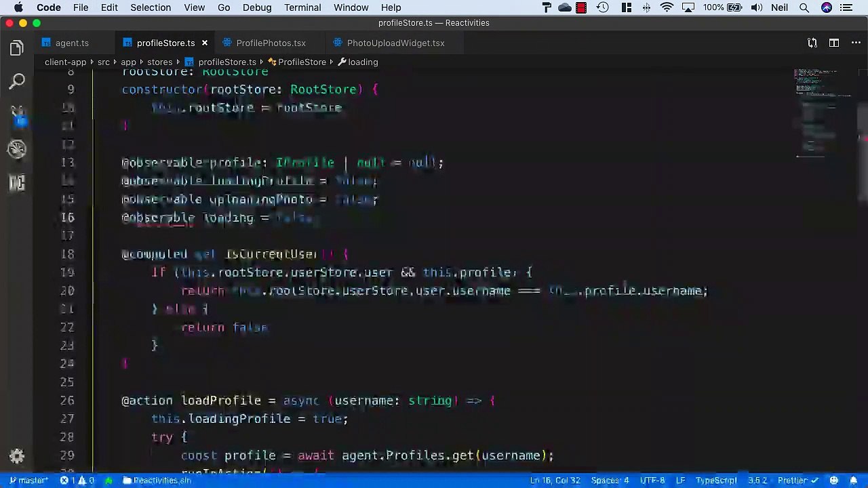868x488 pixels.
Task: Click the Prettier status bar item
Action: [797, 481]
